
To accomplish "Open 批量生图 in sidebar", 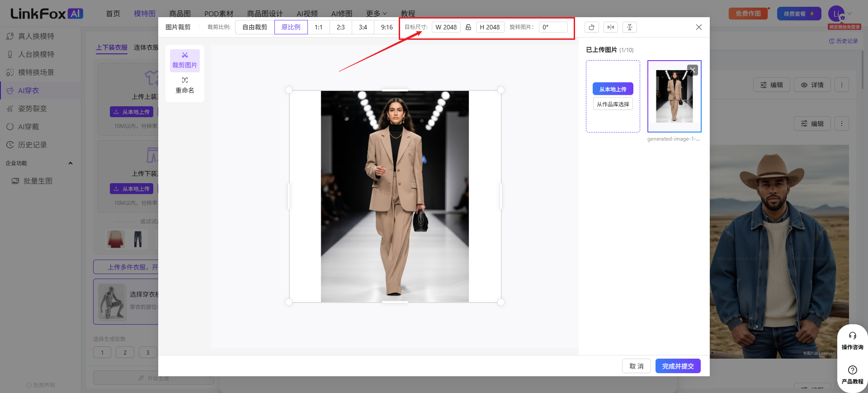I will point(38,181).
